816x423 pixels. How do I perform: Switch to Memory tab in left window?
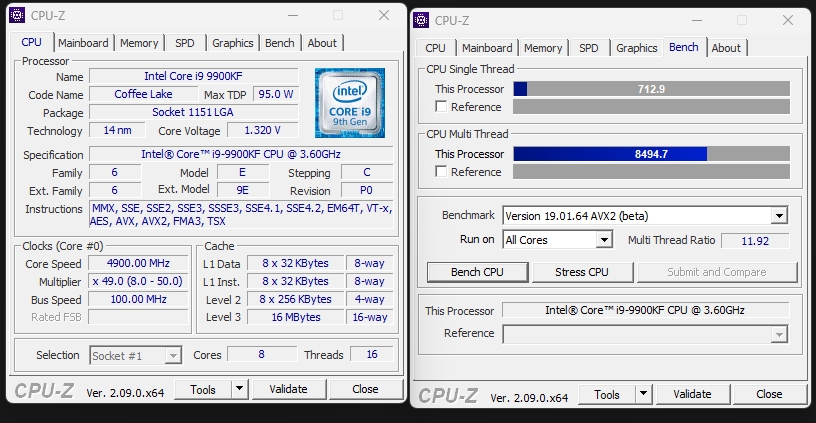coord(139,43)
